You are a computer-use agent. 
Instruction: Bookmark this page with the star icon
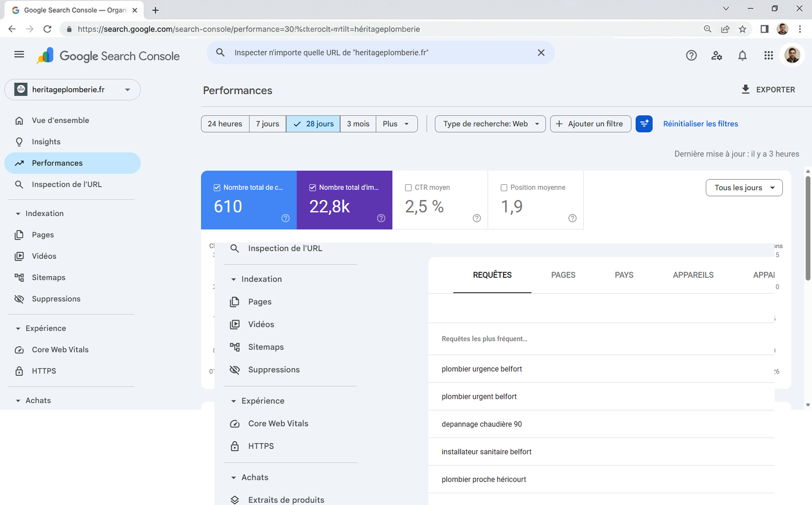pos(742,29)
